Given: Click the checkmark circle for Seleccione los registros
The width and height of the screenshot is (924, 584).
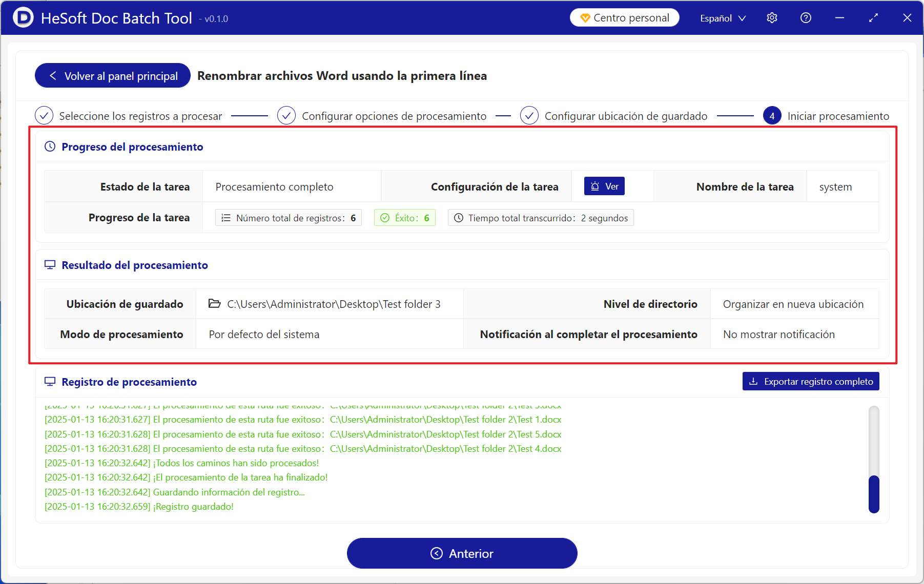Looking at the screenshot, I should coord(44,116).
